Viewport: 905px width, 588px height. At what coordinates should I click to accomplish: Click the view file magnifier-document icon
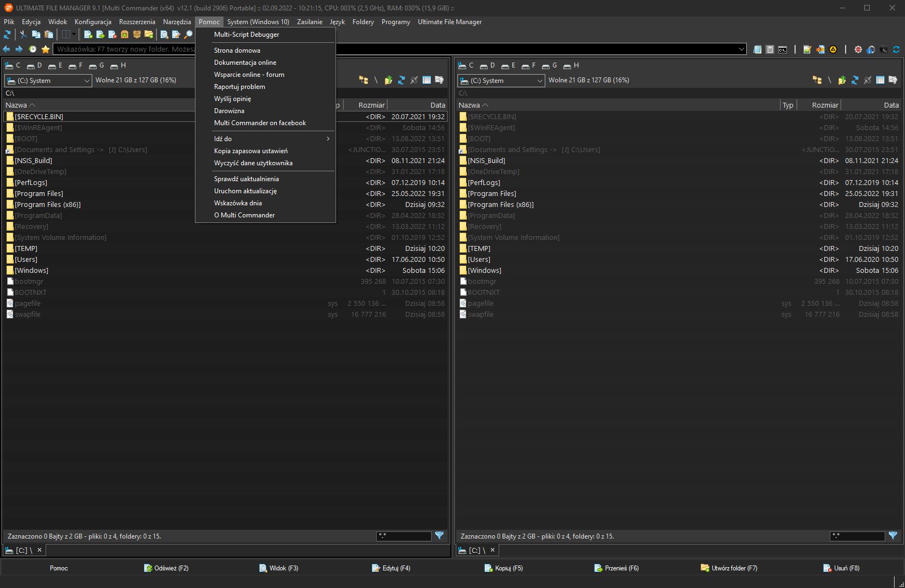click(164, 35)
